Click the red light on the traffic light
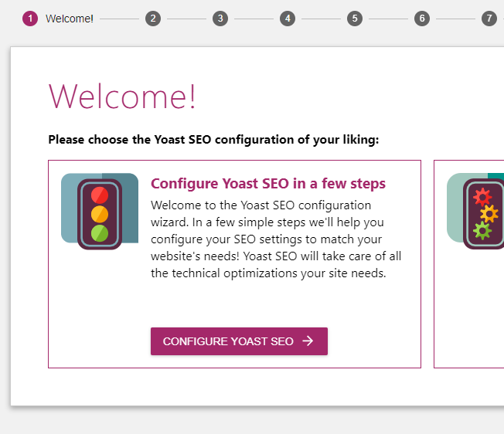The width and height of the screenshot is (504, 434). [x=100, y=195]
